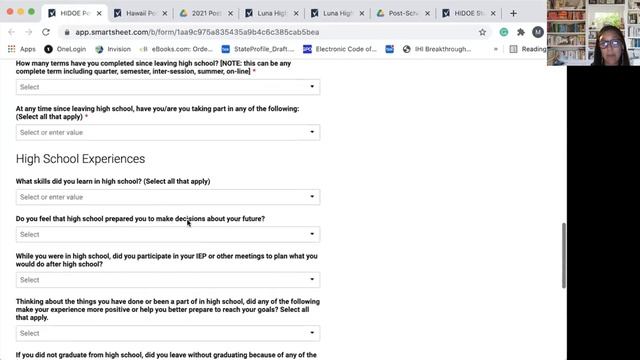View site info via the lock icon
This screenshot has width=640, height=360.
pos(67,32)
